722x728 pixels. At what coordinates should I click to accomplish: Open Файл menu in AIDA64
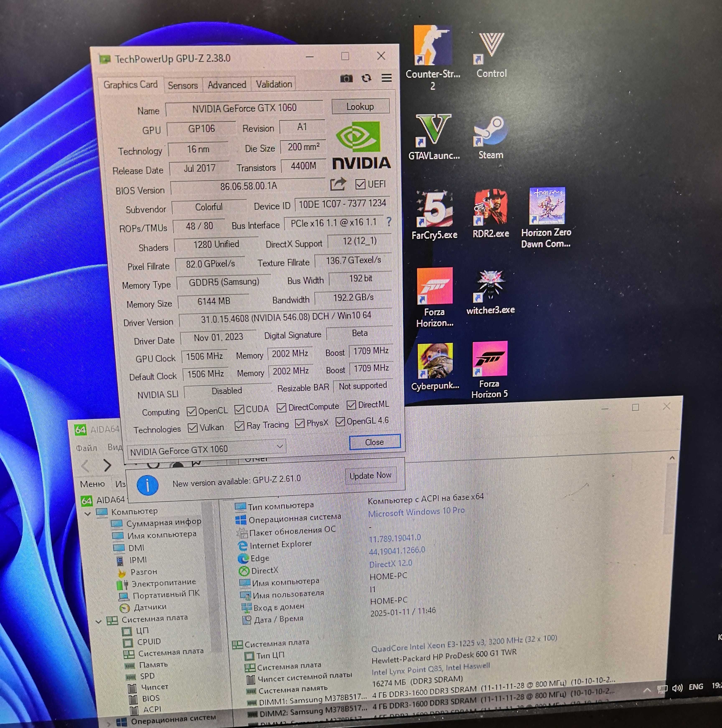coord(87,448)
